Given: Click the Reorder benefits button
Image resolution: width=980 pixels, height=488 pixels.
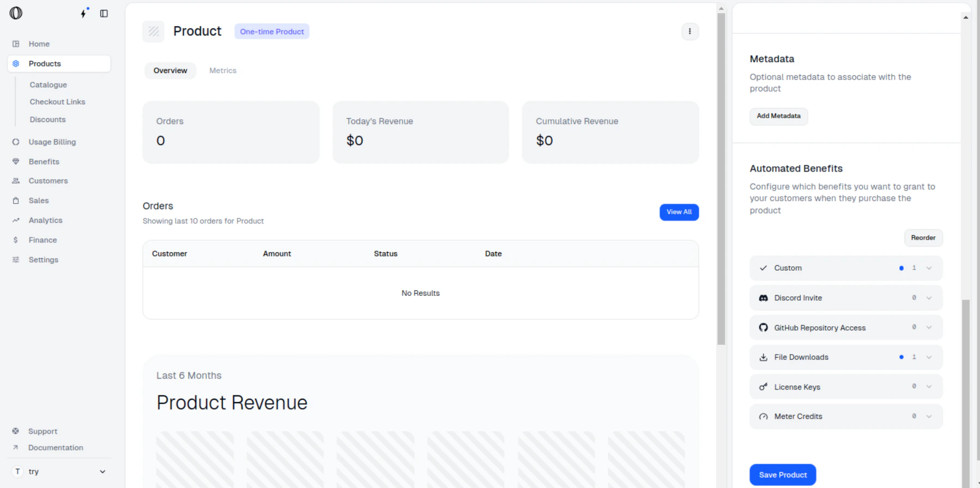Looking at the screenshot, I should (x=923, y=238).
